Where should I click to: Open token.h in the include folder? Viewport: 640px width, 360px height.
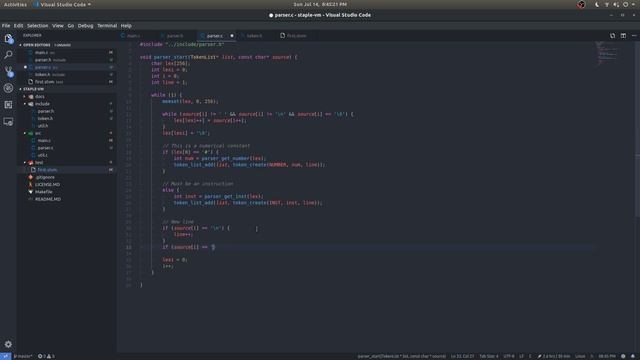pyautogui.click(x=67, y=119)
